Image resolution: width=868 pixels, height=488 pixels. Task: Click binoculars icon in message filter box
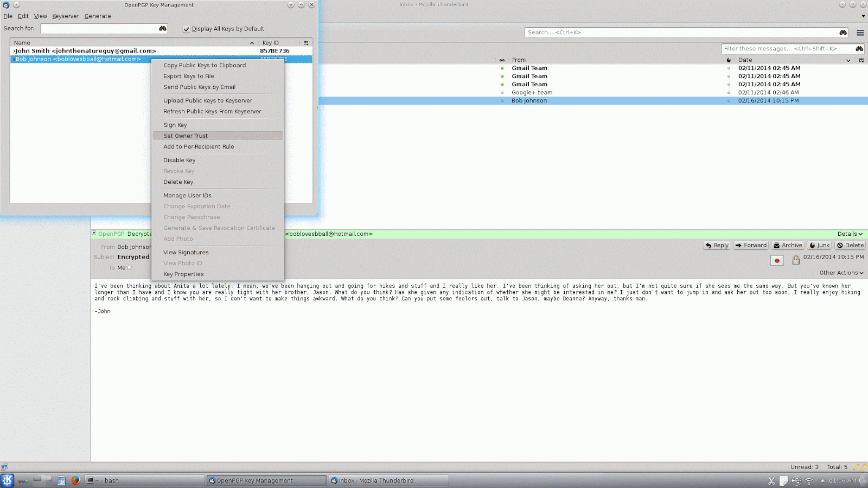pyautogui.click(x=859, y=49)
